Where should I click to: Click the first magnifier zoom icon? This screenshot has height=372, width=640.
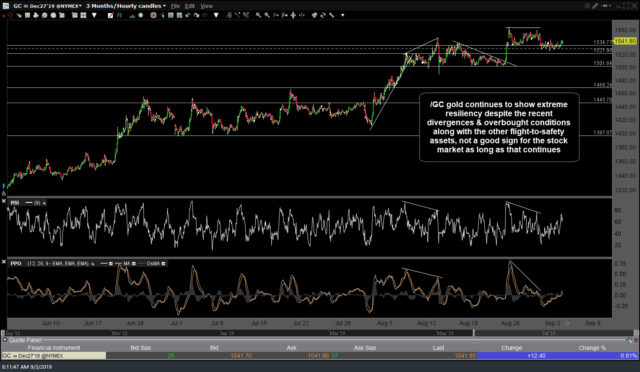click(258, 15)
